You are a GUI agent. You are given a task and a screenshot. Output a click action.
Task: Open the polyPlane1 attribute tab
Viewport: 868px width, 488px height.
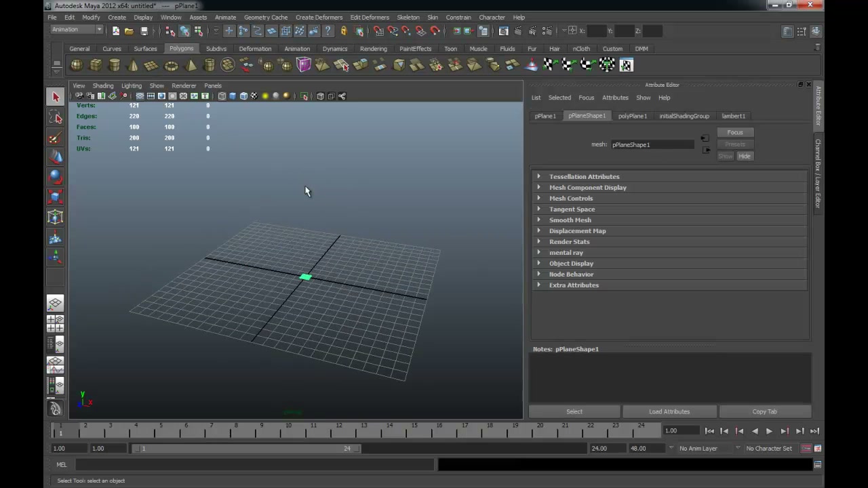point(633,116)
